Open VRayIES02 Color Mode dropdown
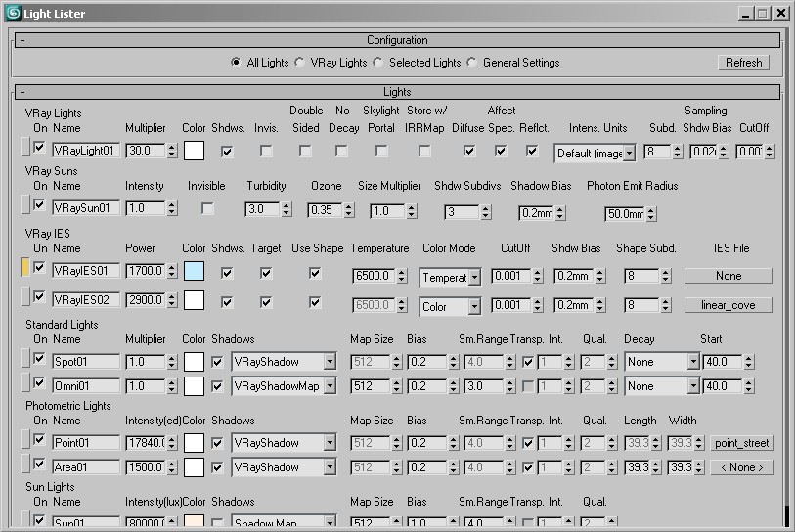Screen dimensions: 795x532 pyautogui.click(x=449, y=307)
